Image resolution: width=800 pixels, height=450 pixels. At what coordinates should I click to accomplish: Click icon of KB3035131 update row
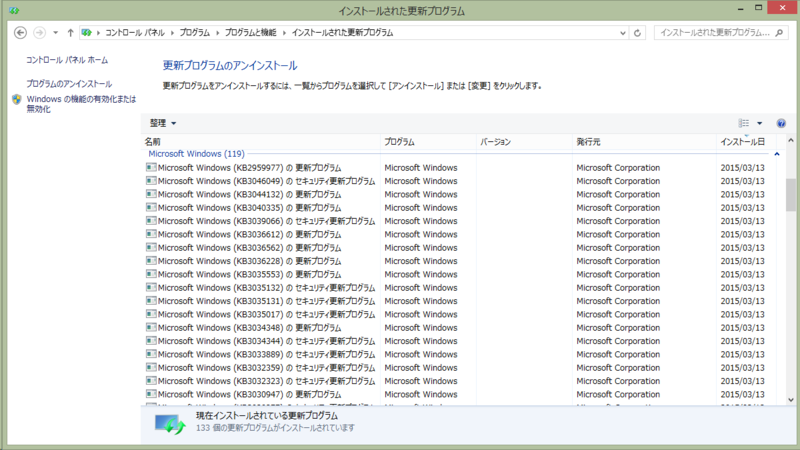click(151, 301)
